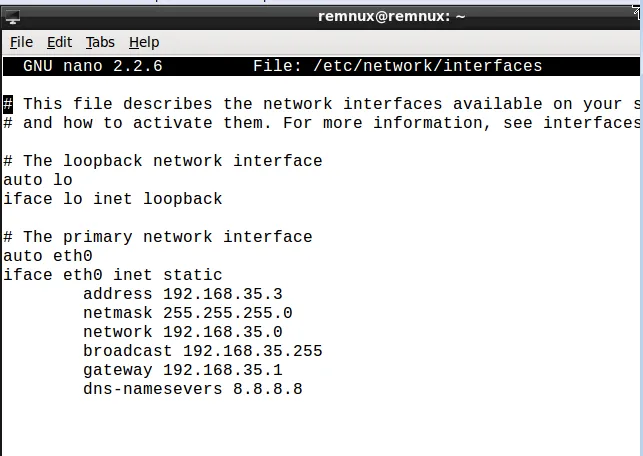Click the GNU nano 2.2.6 header text
This screenshot has width=643, height=456.
click(x=93, y=66)
